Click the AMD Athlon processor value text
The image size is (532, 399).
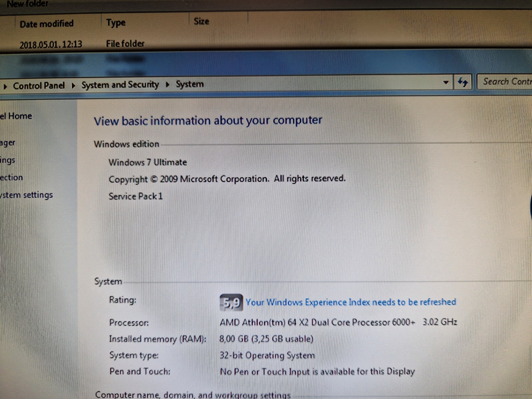click(x=338, y=322)
